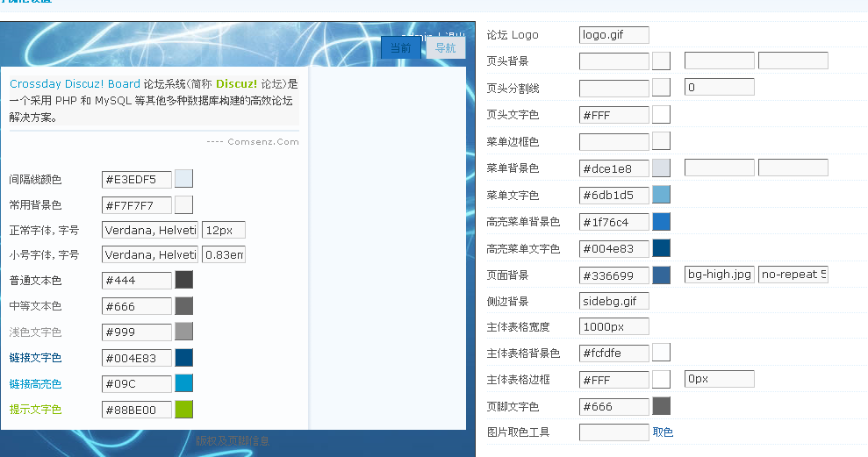The height and width of the screenshot is (457, 868).
Task: Open the 中等文本色 gray swatch
Action: pyautogui.click(x=183, y=305)
